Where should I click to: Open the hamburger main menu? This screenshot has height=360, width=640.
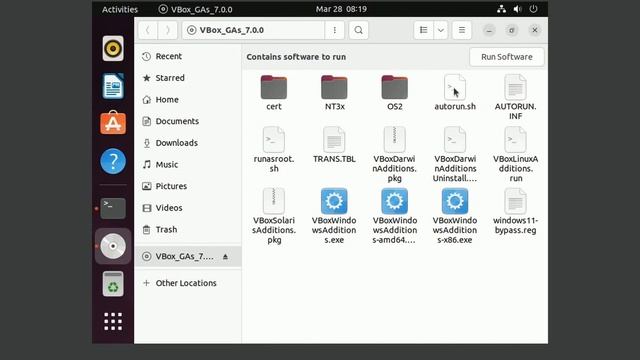462,30
